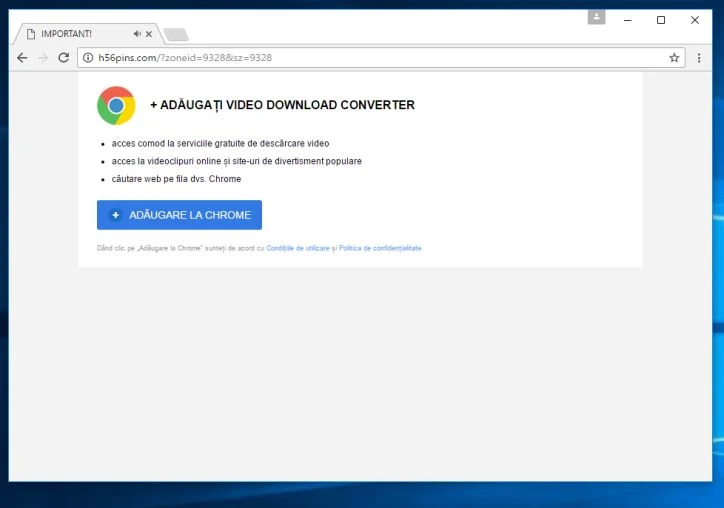
Task: Open Politica de confidențialitate link
Action: tap(380, 248)
